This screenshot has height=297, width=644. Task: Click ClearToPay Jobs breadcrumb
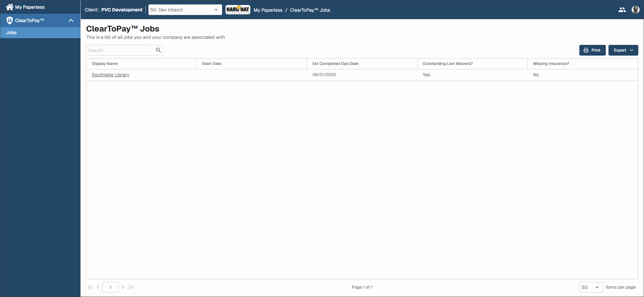click(x=310, y=10)
